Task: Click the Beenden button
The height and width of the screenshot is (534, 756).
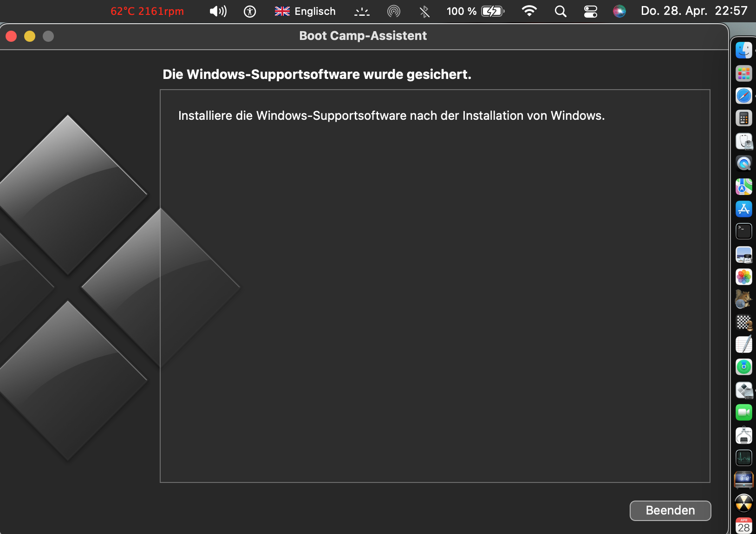Action: tap(670, 510)
